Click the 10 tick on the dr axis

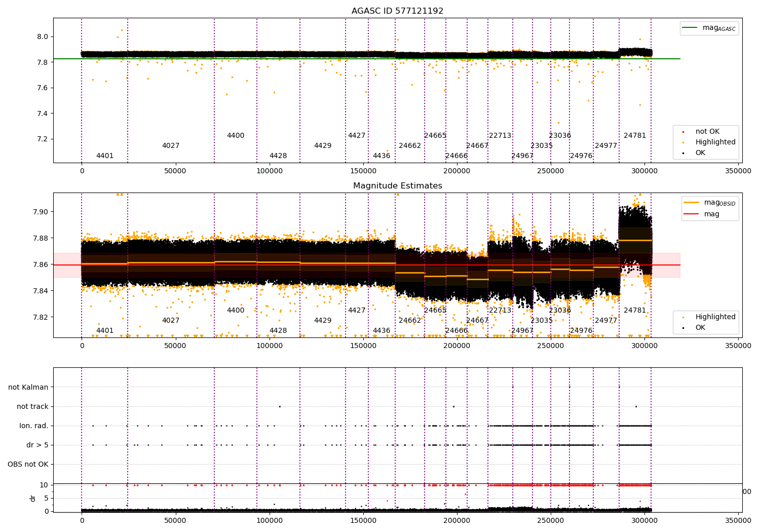pyautogui.click(x=44, y=485)
